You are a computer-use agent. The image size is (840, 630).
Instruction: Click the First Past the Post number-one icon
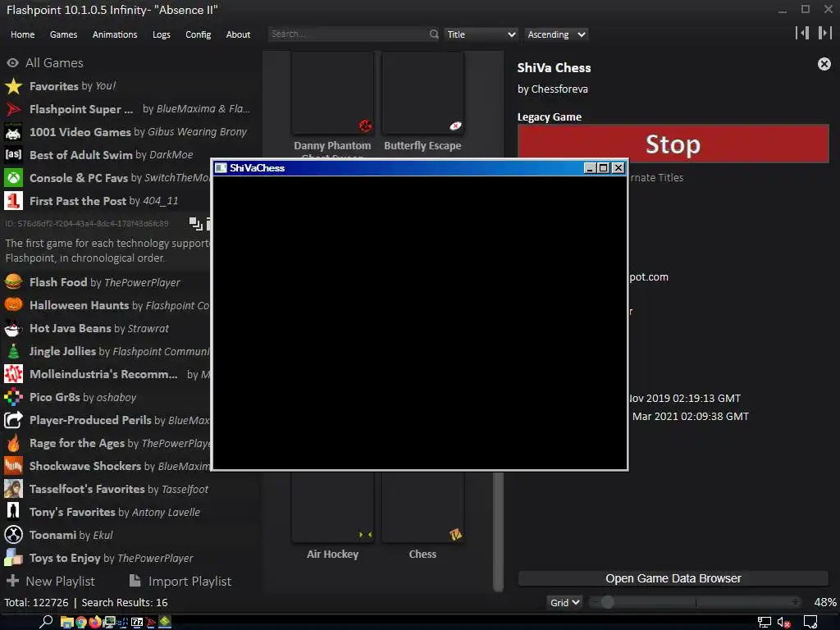pos(13,201)
